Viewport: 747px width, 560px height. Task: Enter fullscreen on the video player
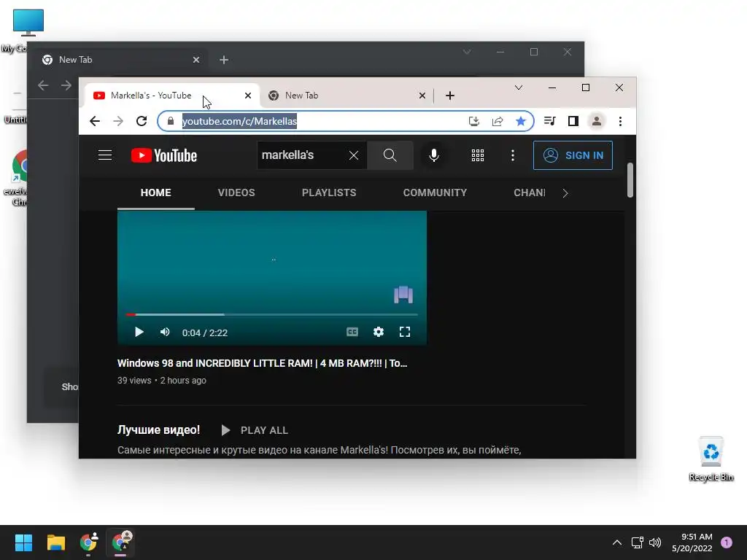point(404,332)
